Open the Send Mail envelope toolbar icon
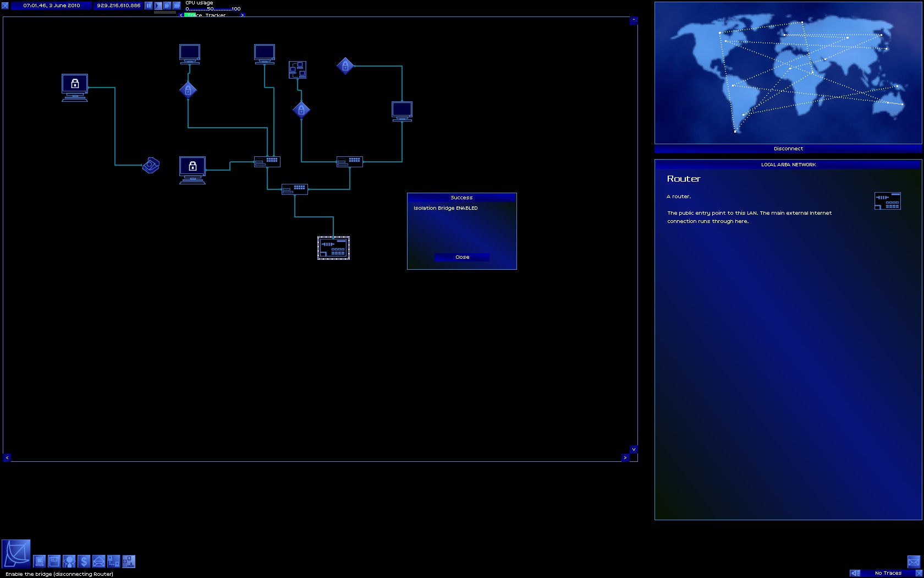This screenshot has height=578, width=924. [x=98, y=561]
